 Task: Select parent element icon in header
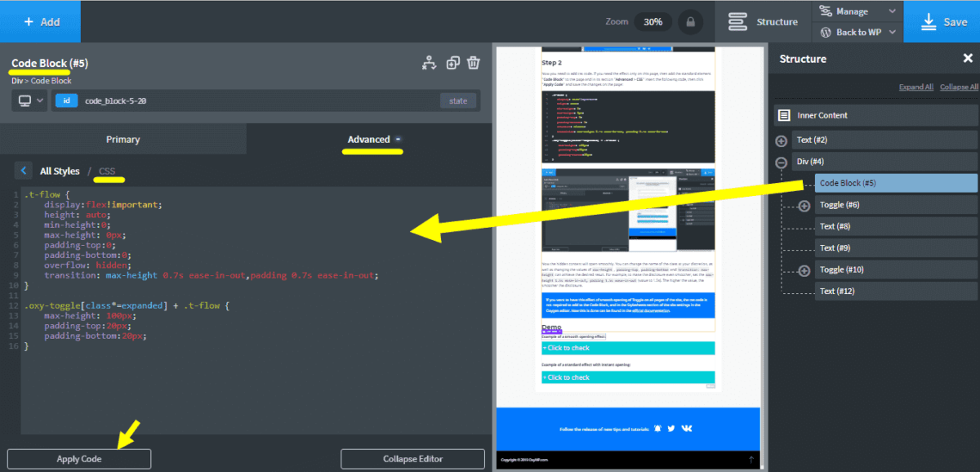pos(430,63)
